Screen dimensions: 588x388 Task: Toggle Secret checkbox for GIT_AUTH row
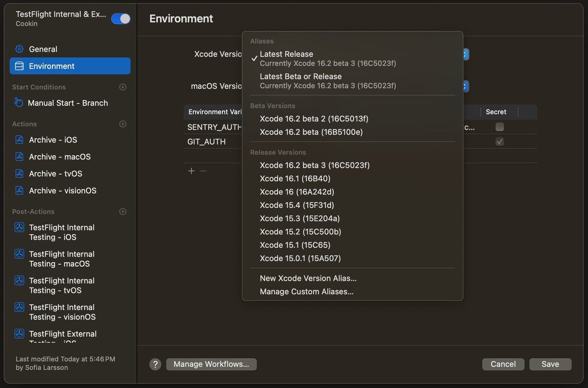499,142
